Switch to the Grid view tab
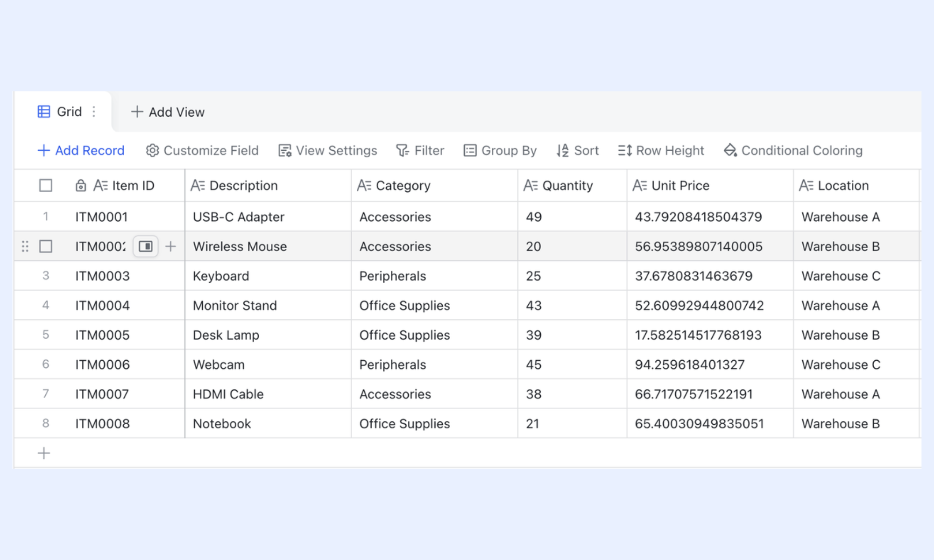The width and height of the screenshot is (934, 560). (60, 112)
